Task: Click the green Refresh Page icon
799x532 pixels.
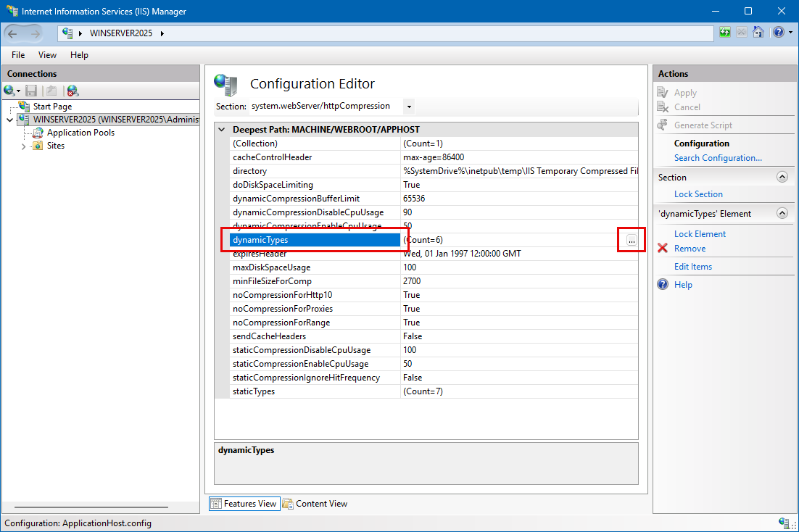Action: coord(725,33)
